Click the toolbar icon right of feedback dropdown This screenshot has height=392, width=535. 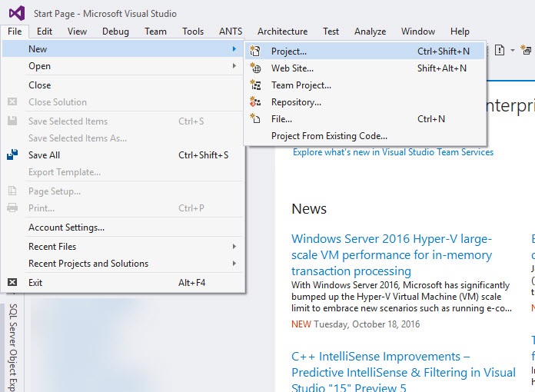click(x=526, y=50)
